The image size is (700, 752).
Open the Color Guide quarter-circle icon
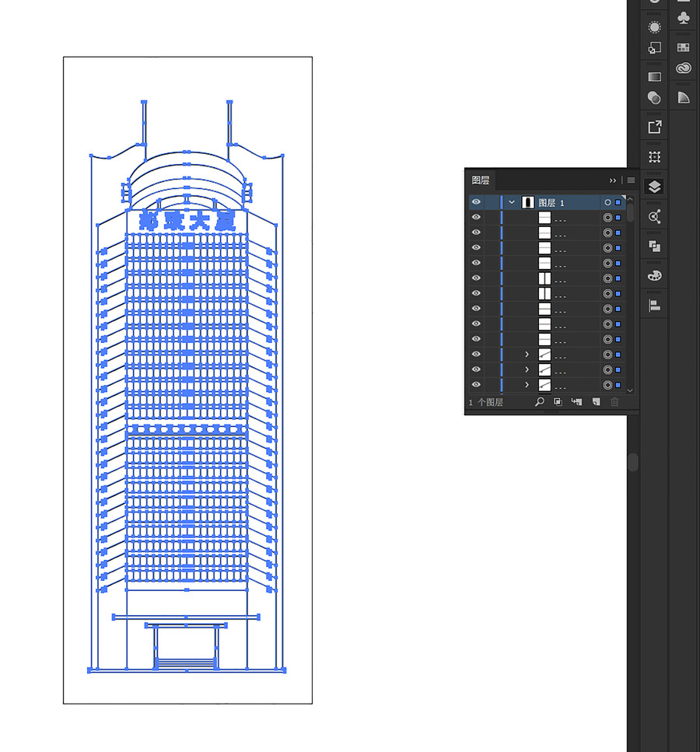point(683,98)
